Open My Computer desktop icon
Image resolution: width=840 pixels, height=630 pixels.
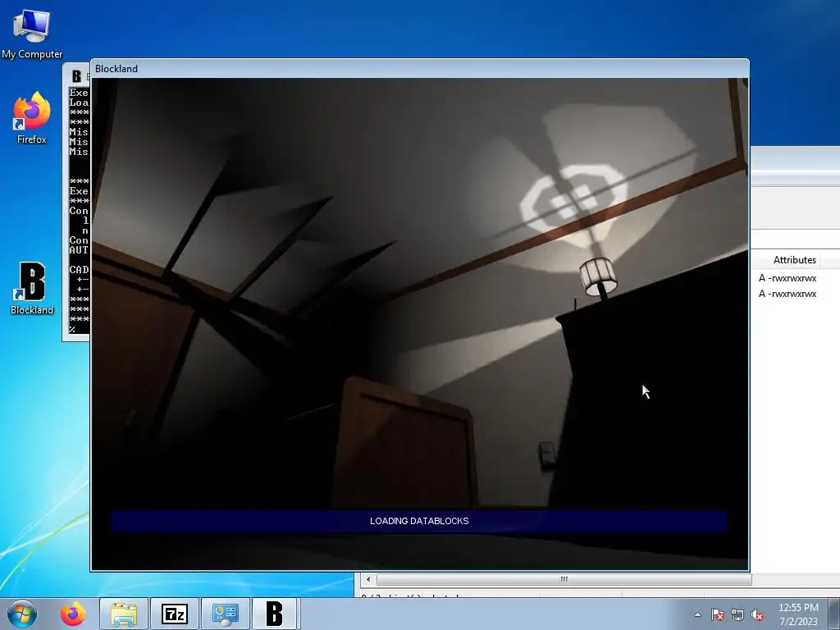tap(32, 34)
